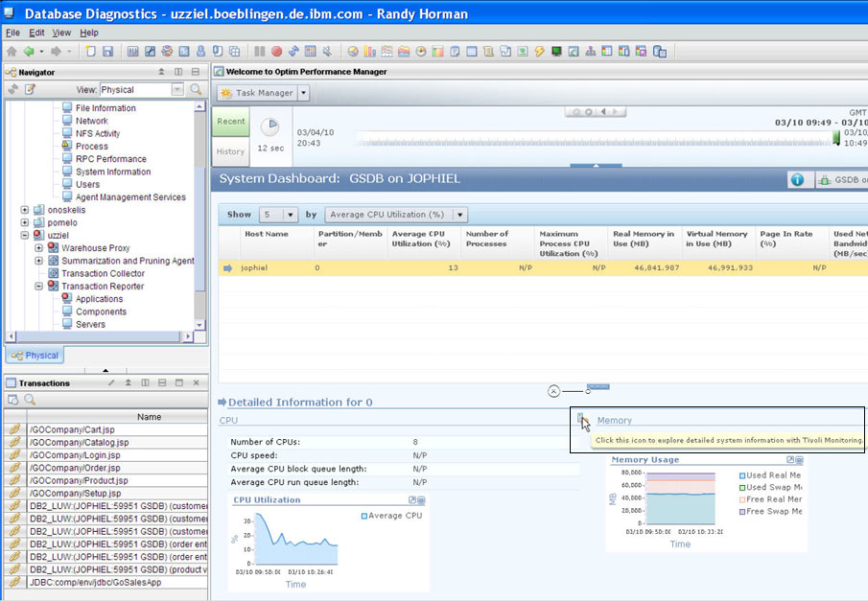Click the Navigator horizontal scrollbar right arrow
This screenshot has width=868, height=601.
pos(188,335)
